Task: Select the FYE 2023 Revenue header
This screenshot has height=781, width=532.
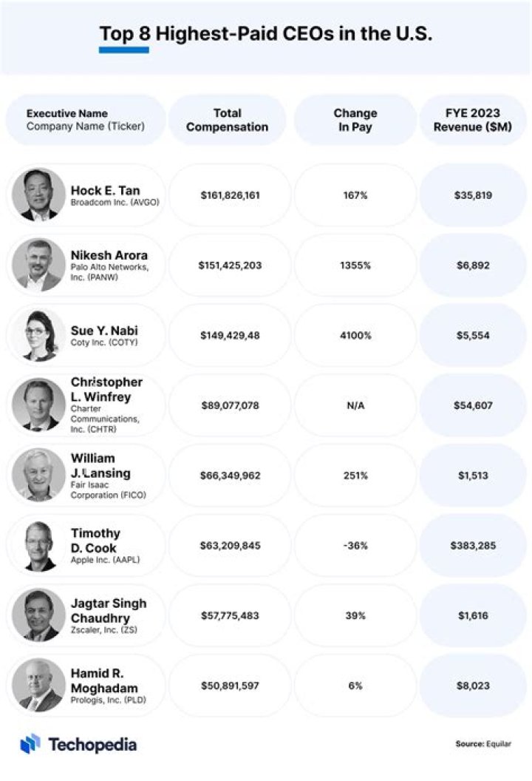Action: tap(473, 120)
